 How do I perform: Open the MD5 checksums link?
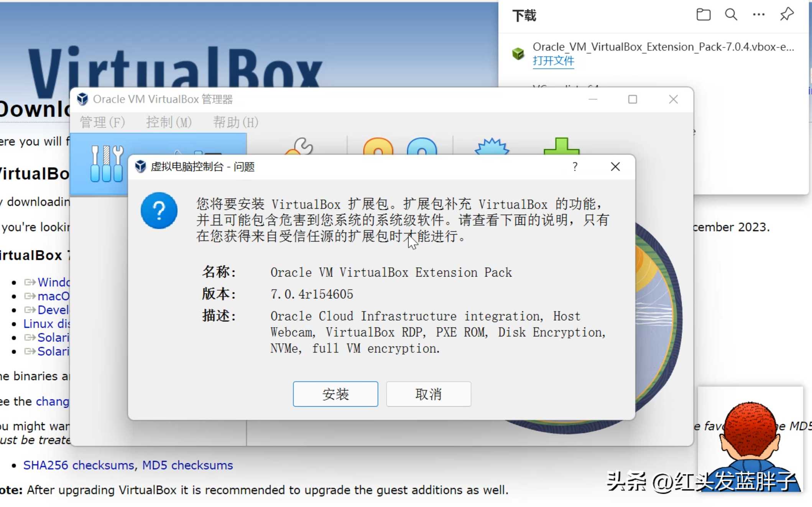[187, 465]
